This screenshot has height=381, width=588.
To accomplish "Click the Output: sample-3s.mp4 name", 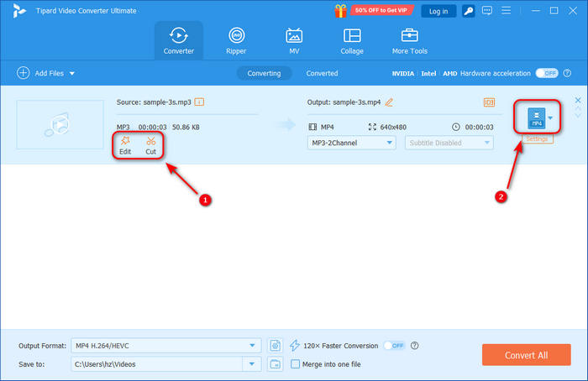I will [344, 102].
